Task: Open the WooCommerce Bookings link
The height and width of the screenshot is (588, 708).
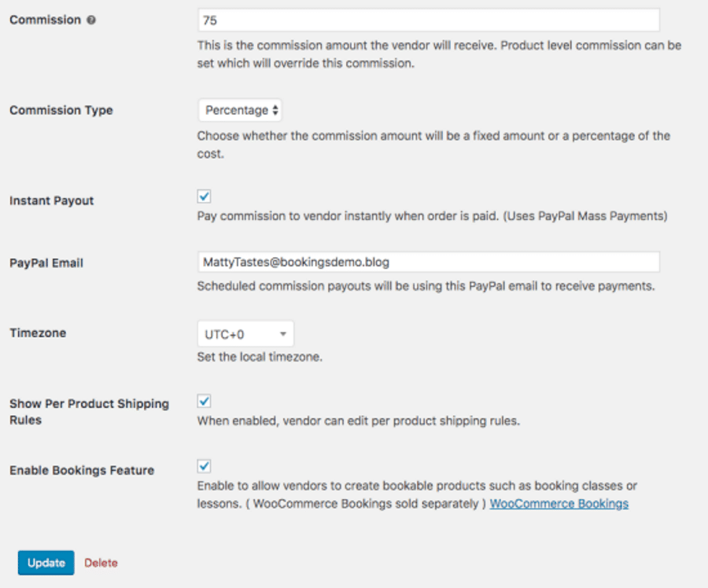Action: coord(559,503)
